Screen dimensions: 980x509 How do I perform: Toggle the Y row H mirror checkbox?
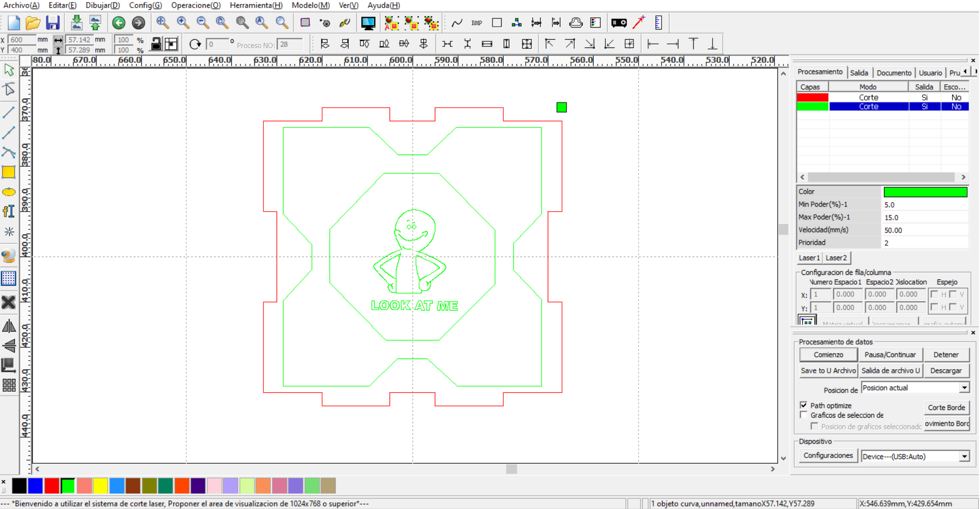[934, 307]
